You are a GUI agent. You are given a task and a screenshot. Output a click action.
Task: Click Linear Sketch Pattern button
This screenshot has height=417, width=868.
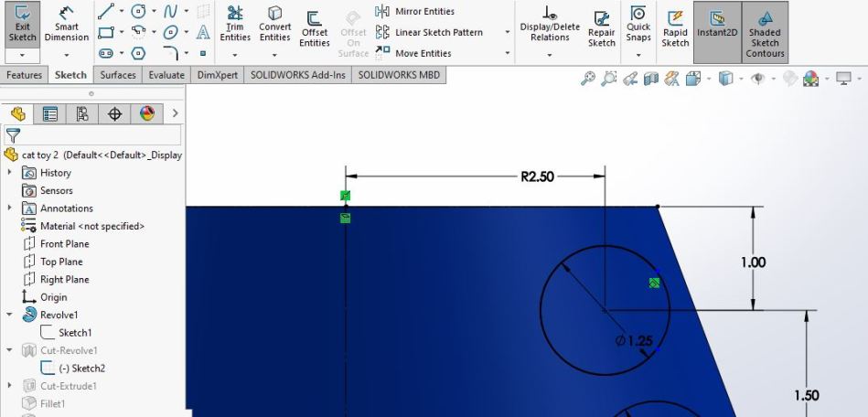(437, 32)
